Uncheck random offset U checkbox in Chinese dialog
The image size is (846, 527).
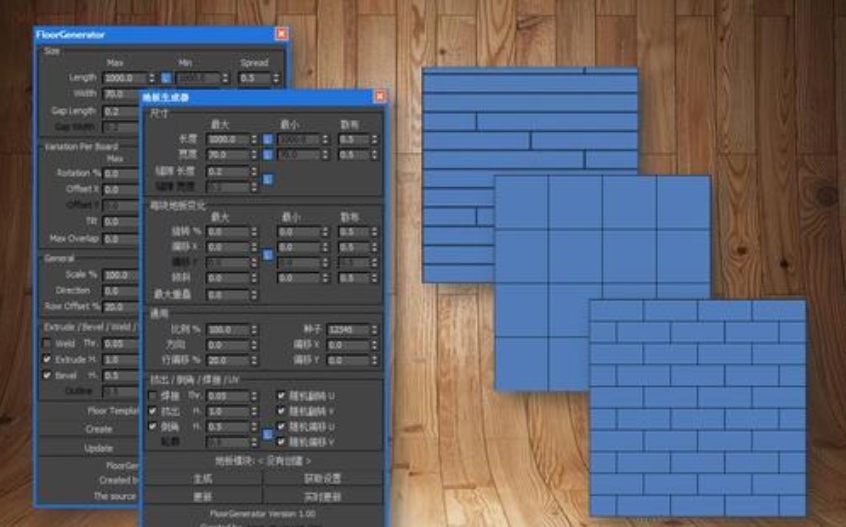point(281,426)
